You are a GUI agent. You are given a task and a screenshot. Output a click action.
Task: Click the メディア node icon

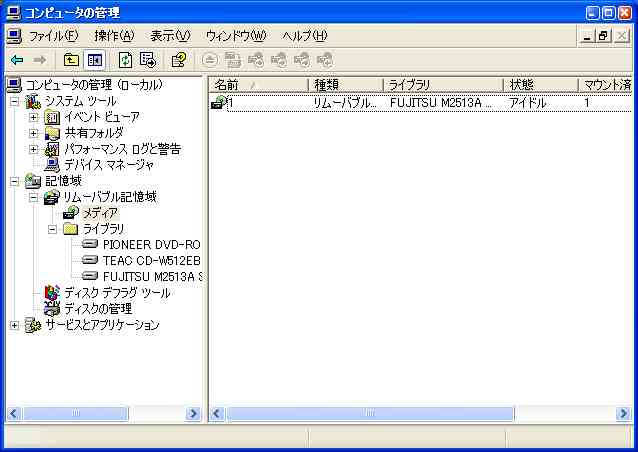click(x=71, y=212)
